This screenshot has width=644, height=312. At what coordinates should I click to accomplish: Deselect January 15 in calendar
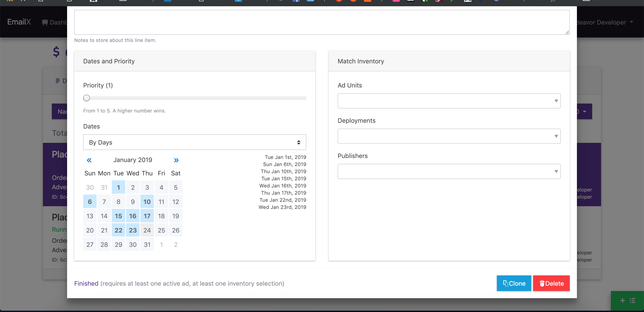pyautogui.click(x=118, y=216)
